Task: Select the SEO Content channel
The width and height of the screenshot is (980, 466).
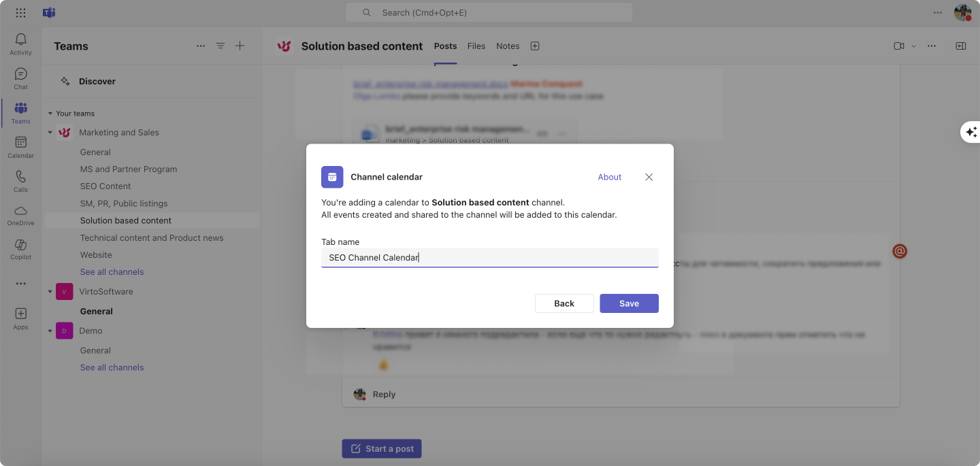Action: pos(105,186)
